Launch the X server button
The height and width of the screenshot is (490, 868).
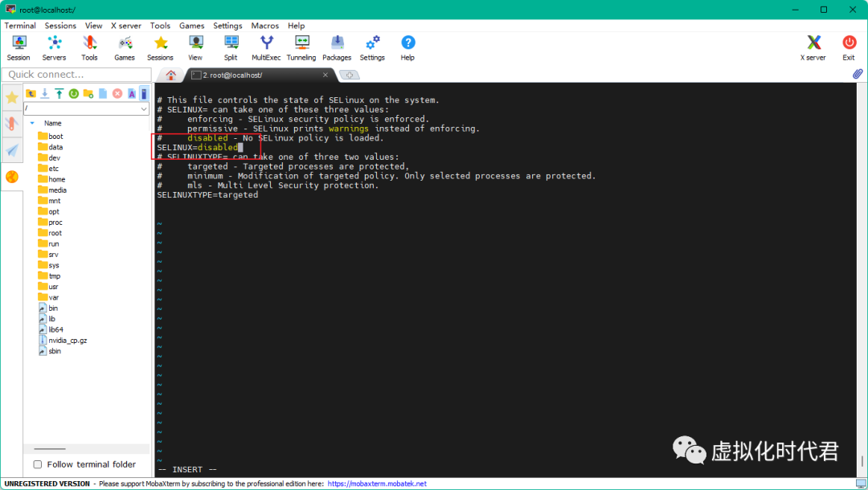click(x=813, y=47)
